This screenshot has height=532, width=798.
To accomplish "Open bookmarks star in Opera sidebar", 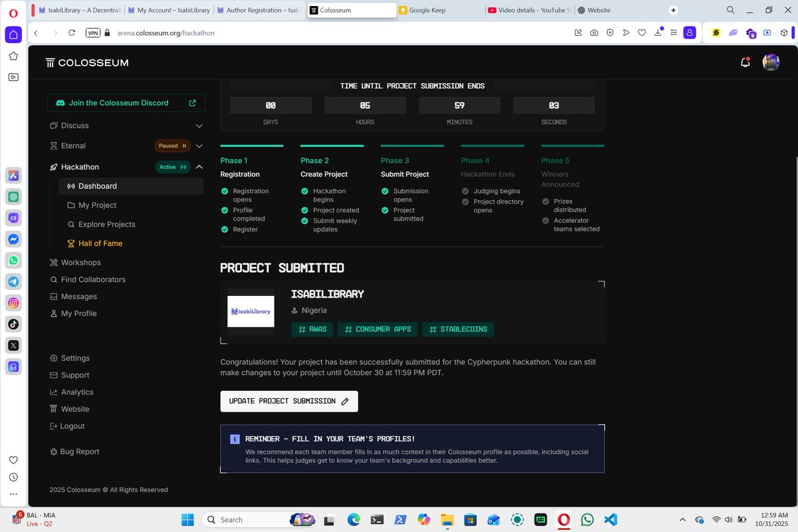I will point(13,56).
